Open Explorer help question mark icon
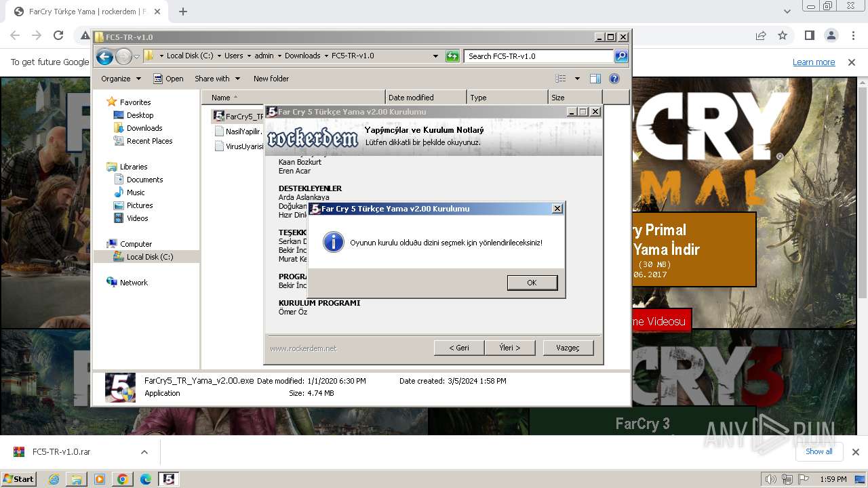 [x=614, y=79]
